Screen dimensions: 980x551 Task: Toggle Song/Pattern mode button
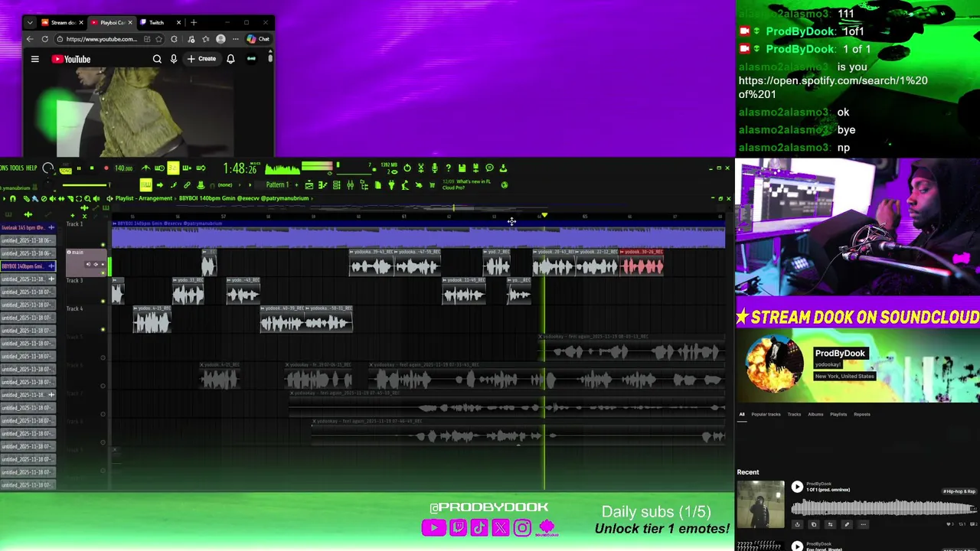[x=66, y=170]
